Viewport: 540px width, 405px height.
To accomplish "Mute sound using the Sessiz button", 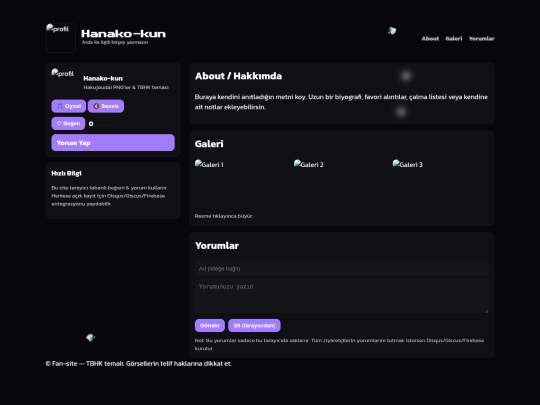I will (x=106, y=106).
